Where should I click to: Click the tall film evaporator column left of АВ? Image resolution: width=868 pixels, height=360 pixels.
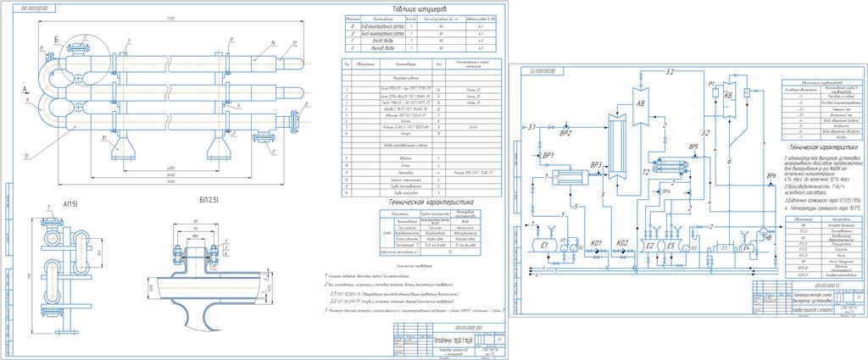click(x=615, y=146)
